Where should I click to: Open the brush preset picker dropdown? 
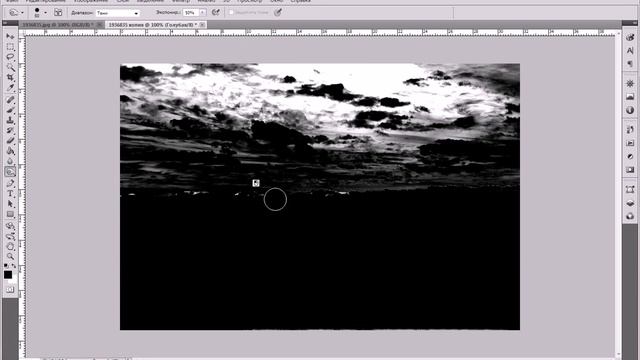coord(46,13)
